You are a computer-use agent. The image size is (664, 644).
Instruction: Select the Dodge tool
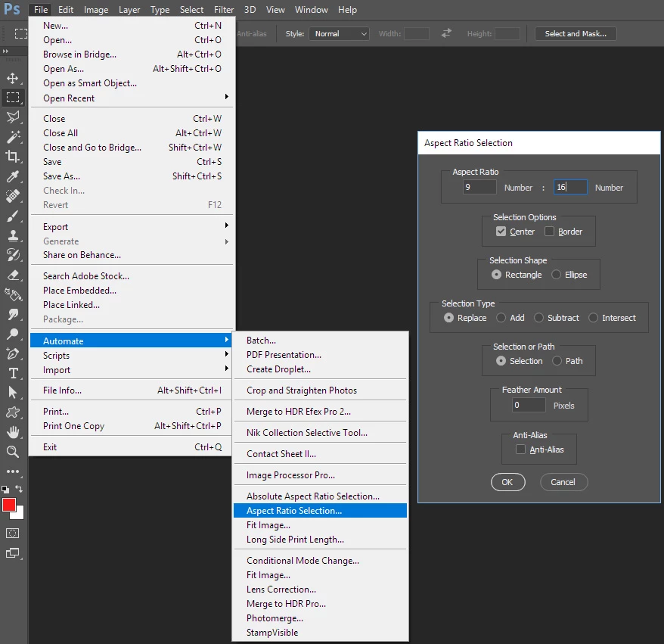(13, 334)
